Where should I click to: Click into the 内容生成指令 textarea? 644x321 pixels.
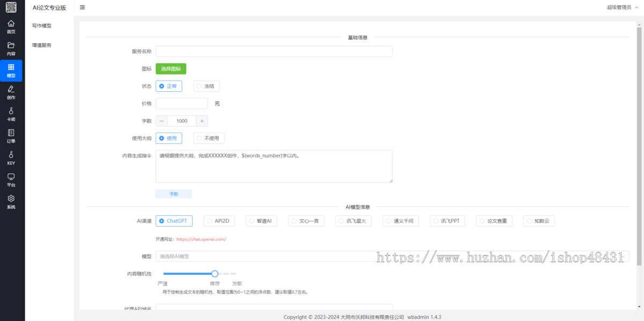pyautogui.click(x=274, y=166)
